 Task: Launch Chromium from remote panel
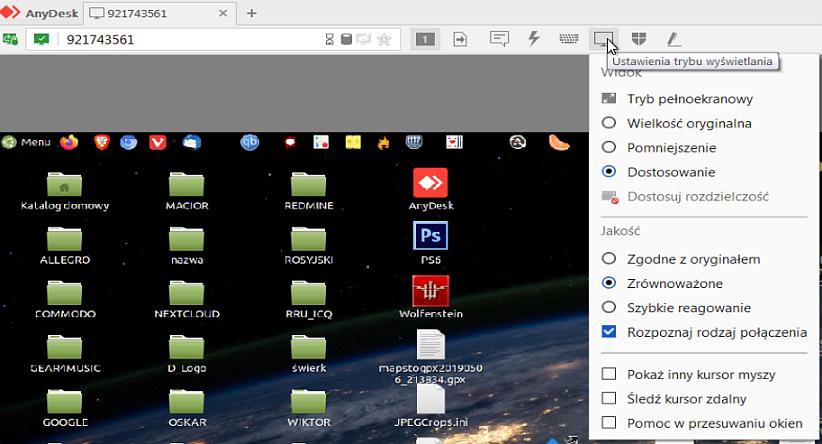128,142
